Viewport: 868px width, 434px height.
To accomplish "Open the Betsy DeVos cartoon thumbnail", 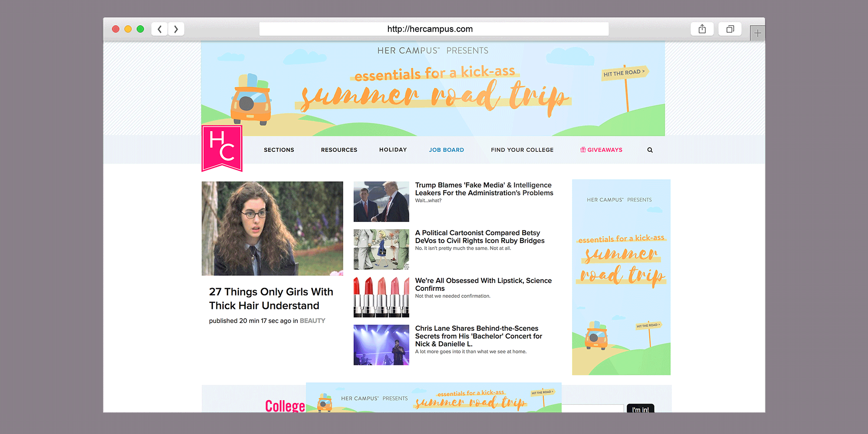I will pyautogui.click(x=381, y=249).
